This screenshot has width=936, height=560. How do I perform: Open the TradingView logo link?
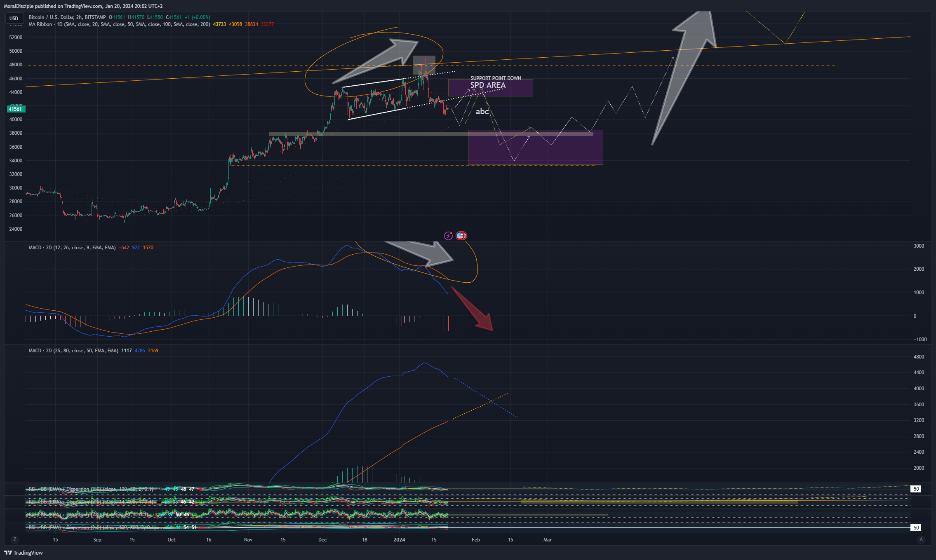pos(24,553)
